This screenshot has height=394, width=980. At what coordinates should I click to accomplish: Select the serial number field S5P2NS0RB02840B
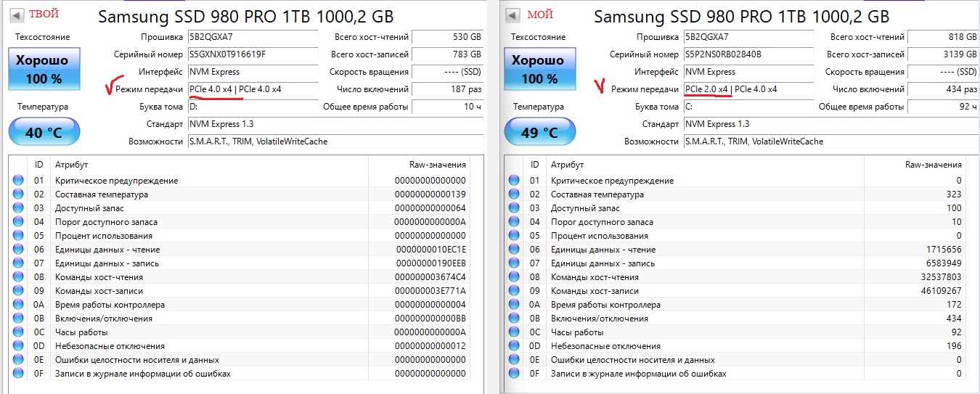tap(748, 54)
